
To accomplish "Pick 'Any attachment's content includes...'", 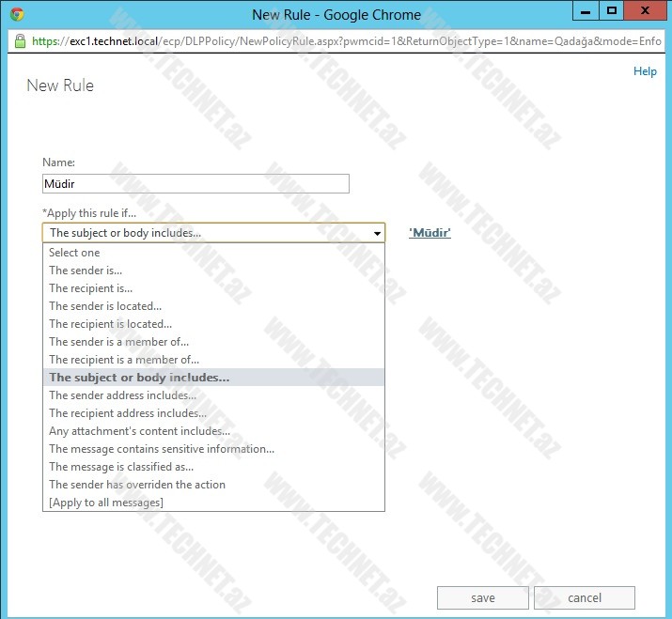I will click(x=139, y=431).
